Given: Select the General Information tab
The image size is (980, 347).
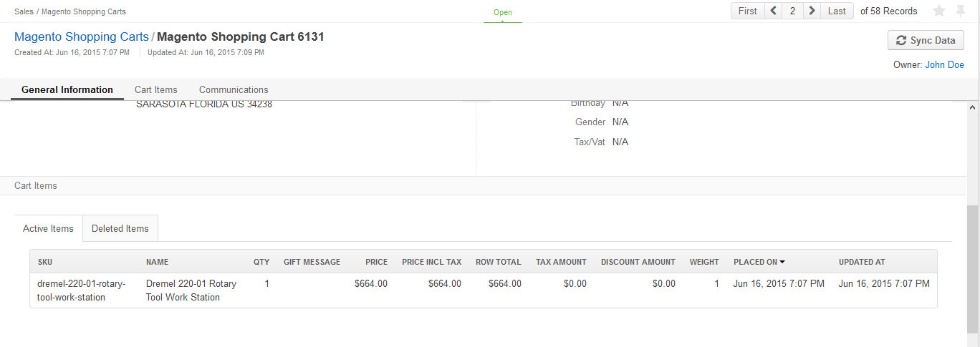Looking at the screenshot, I should coord(67,89).
